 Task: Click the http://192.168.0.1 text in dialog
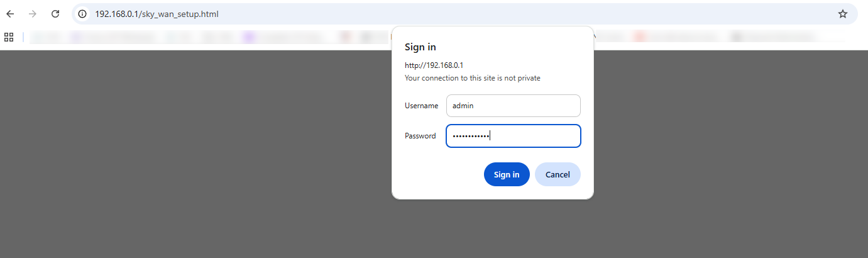(434, 65)
